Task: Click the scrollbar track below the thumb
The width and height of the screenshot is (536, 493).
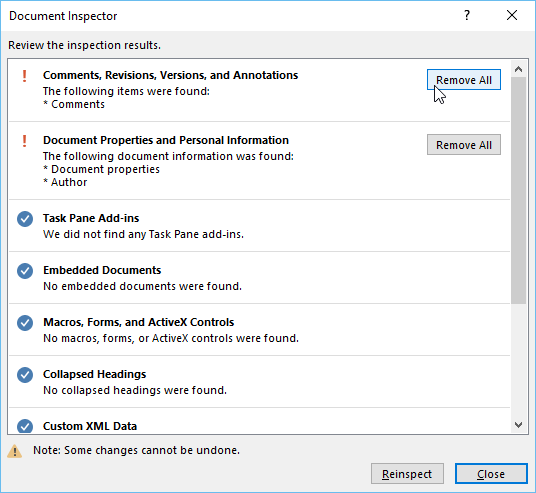Action: 519,360
